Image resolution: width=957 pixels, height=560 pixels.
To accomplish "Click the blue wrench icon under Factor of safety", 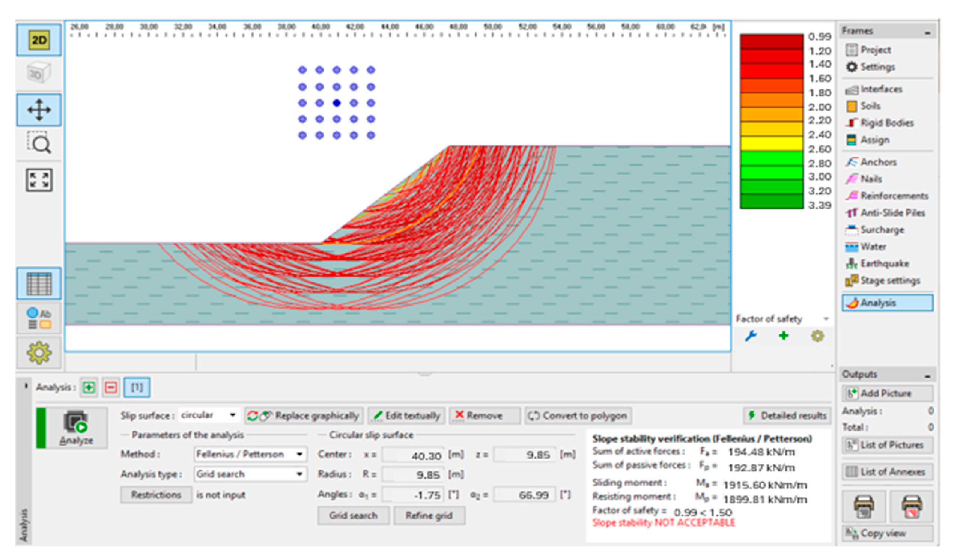I will click(751, 336).
